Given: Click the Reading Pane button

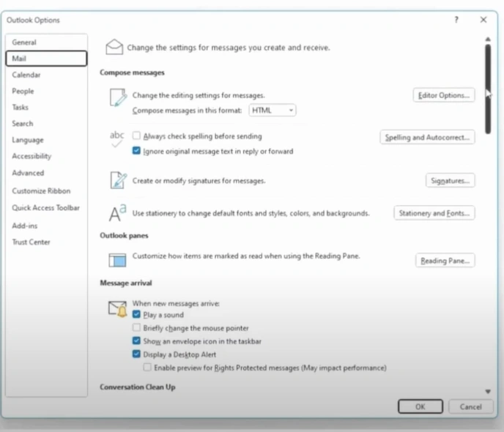Looking at the screenshot, I should point(445,261).
